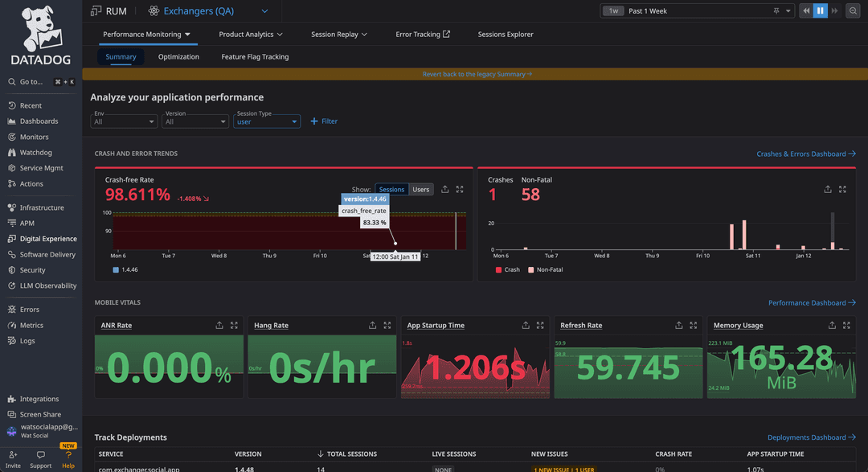Open the Env filter dropdown
The width and height of the screenshot is (868, 472).
click(124, 121)
